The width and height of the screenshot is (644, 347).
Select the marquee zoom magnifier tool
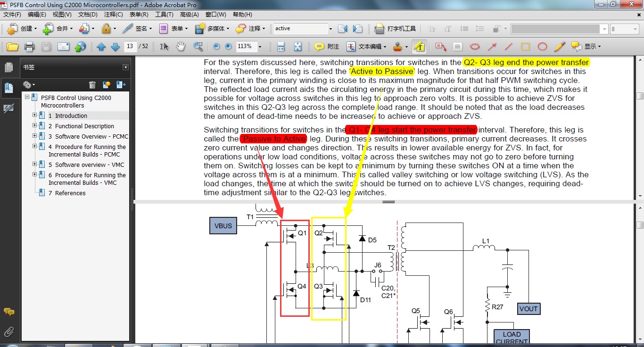pyautogui.click(x=198, y=47)
